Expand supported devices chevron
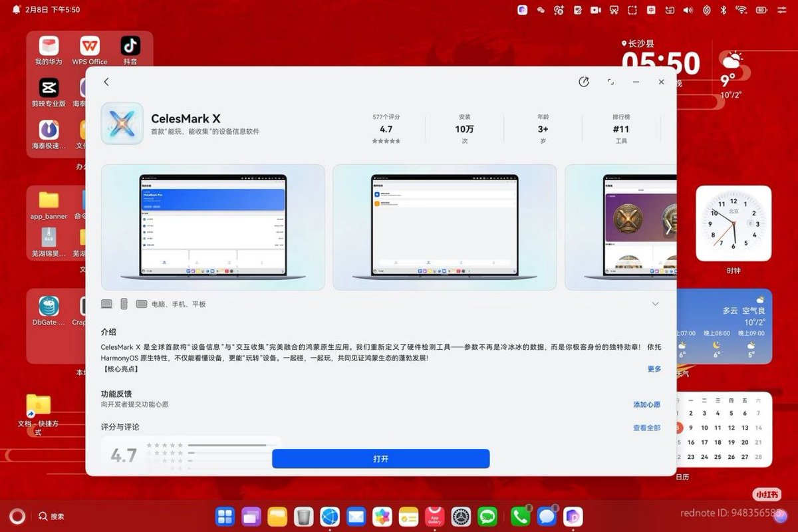Image resolution: width=798 pixels, height=532 pixels. pos(655,304)
